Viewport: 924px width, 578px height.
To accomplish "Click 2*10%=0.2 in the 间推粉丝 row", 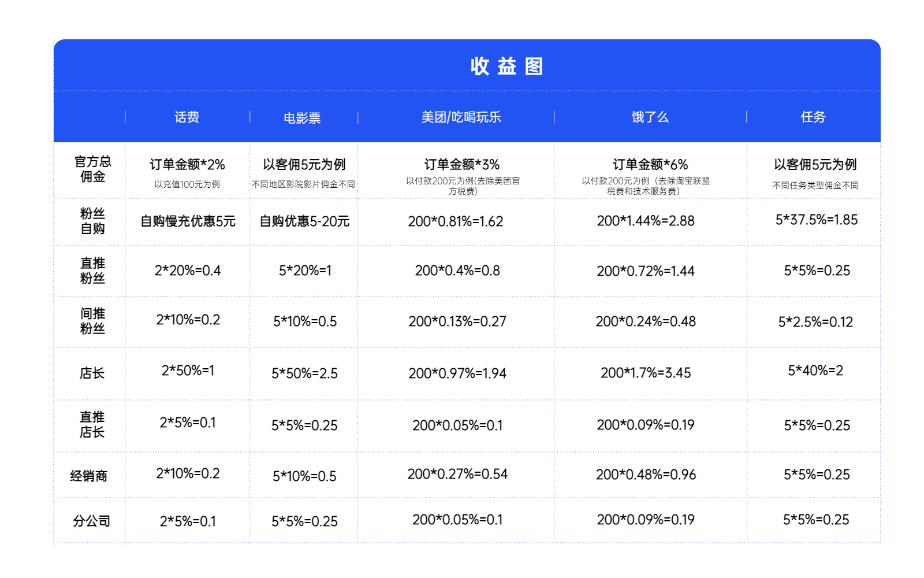I will coord(188,320).
